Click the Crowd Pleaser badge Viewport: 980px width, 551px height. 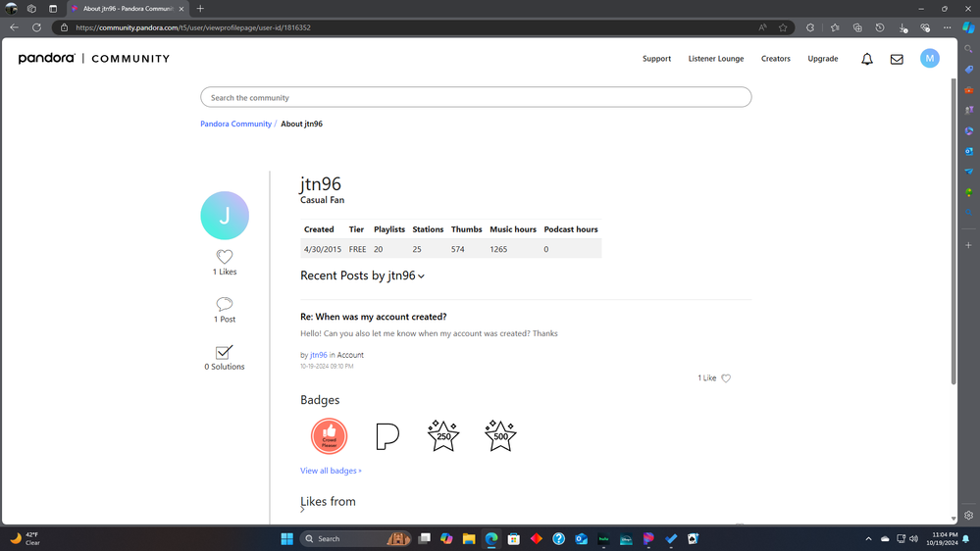click(330, 436)
